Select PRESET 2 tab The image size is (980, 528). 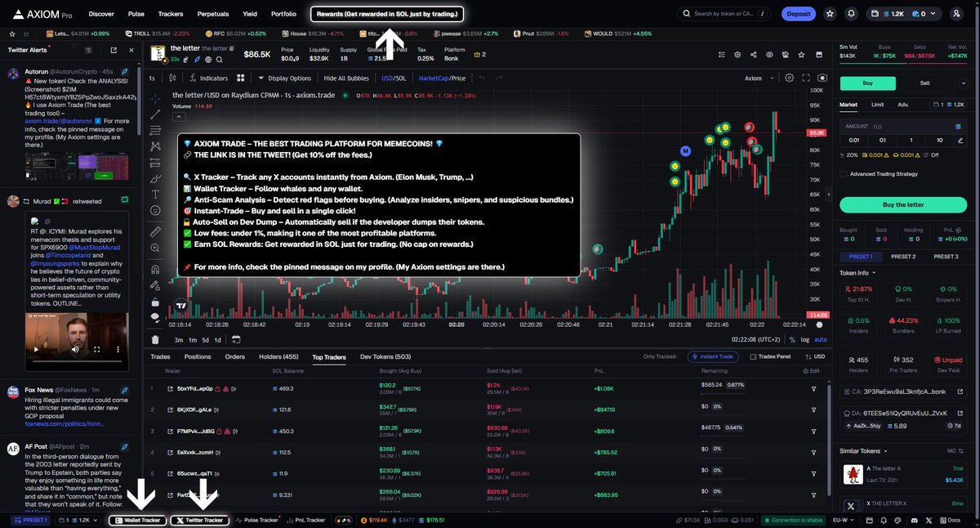click(x=902, y=257)
